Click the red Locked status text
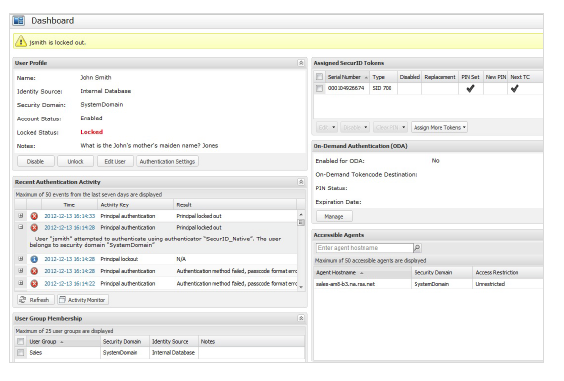564x381 pixels. pos(92,132)
